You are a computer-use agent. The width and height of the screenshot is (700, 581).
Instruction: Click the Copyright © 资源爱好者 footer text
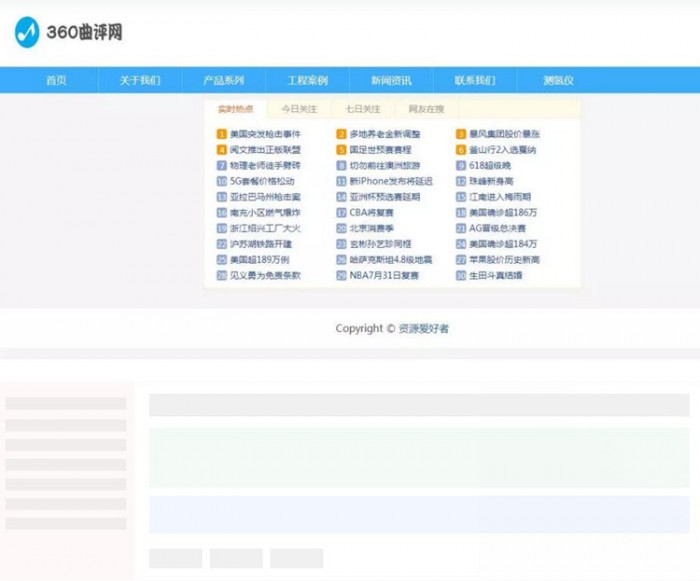[x=392, y=329]
